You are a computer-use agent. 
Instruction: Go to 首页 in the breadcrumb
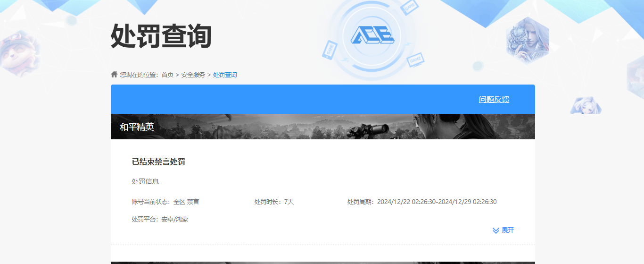[x=167, y=75]
